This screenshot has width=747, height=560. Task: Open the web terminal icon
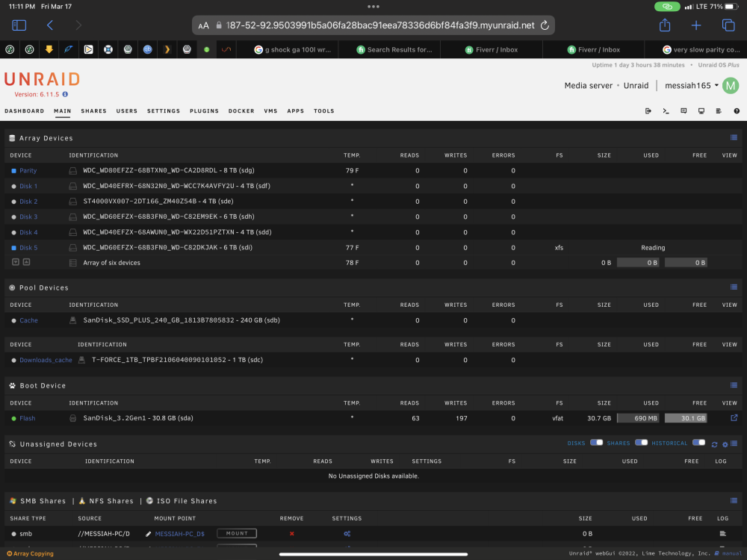[x=666, y=111]
